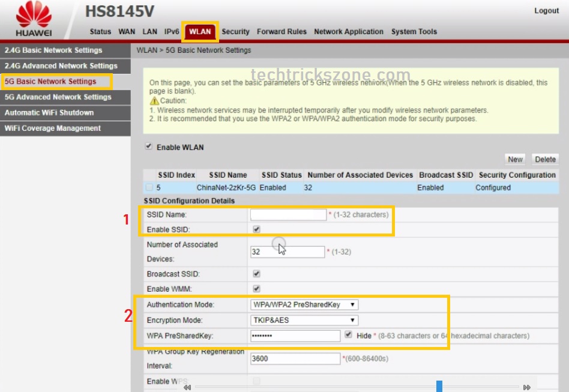Viewport: 569px width, 392px height.
Task: Open System Tools in top menu
Action: (x=414, y=32)
